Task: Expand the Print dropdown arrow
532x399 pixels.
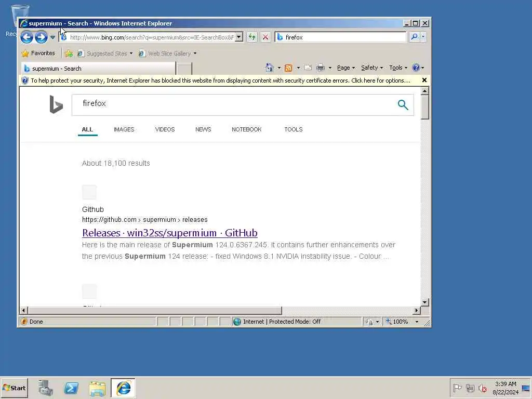Action: pos(330,68)
